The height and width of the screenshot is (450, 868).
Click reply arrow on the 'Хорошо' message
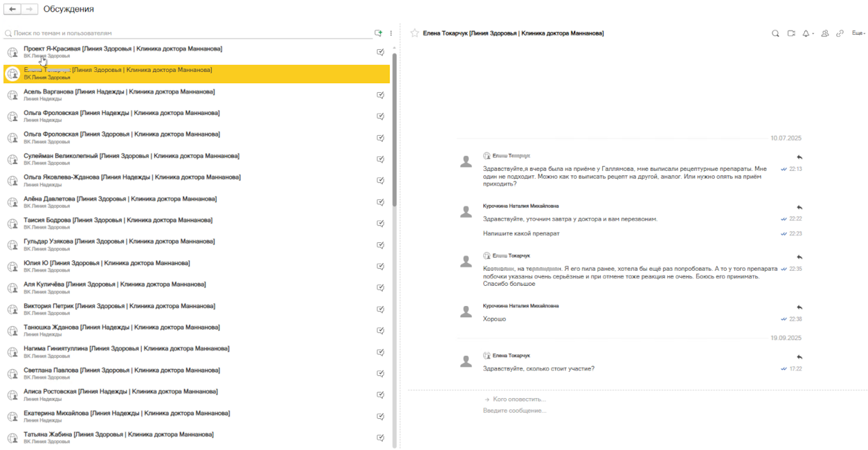click(799, 307)
